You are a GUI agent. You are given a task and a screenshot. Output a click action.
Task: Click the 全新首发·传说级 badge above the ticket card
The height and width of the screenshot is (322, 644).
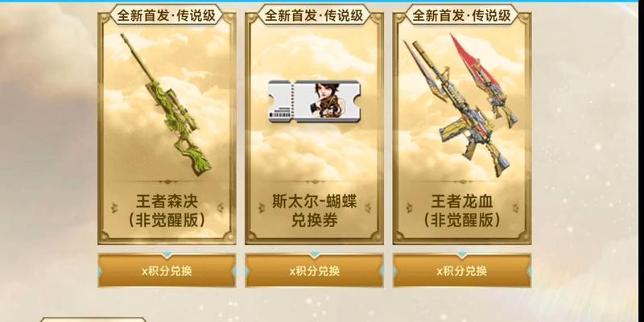(314, 15)
